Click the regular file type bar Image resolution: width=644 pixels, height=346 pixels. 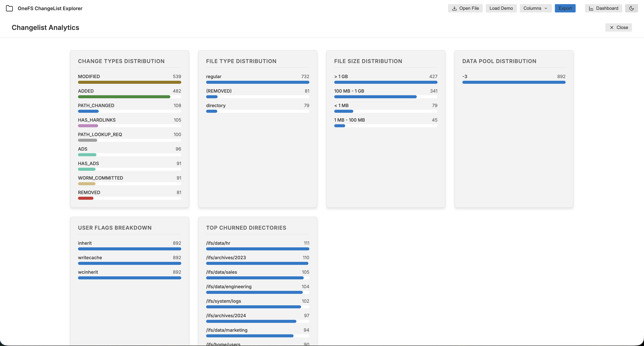pyautogui.click(x=258, y=82)
